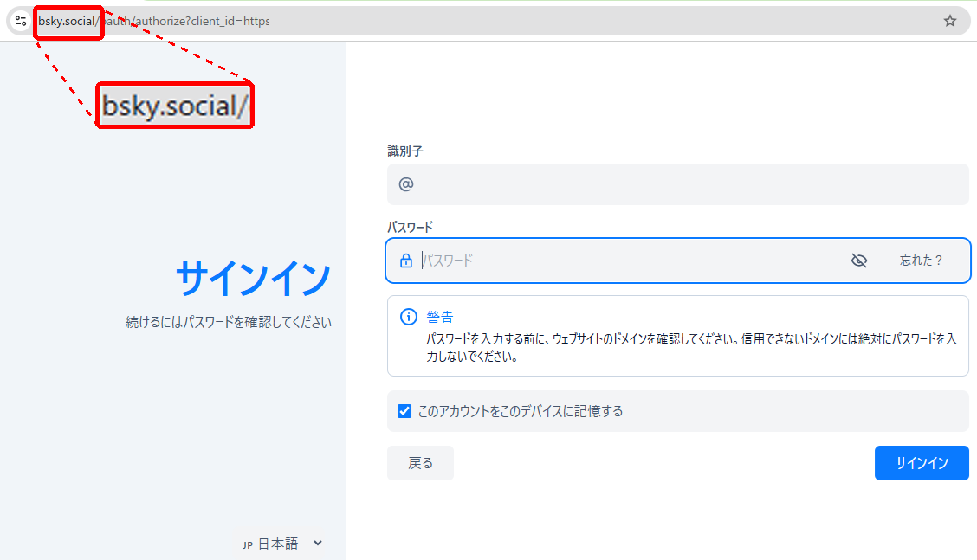
Task: Click the blue サインイン button
Action: tap(922, 463)
